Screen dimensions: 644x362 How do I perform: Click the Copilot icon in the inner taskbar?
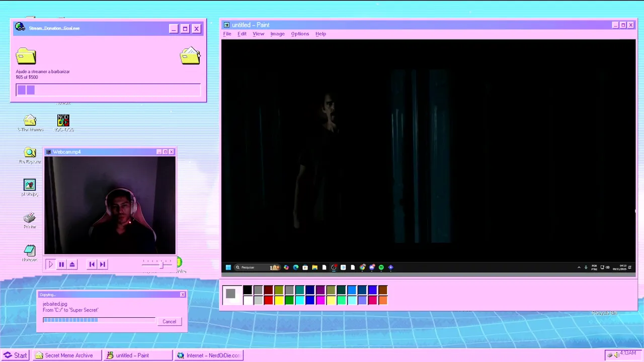[286, 267]
